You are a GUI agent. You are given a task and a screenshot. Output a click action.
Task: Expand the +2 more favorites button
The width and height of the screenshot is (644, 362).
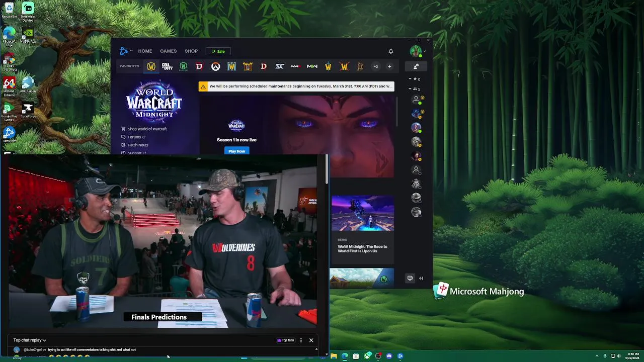375,66
